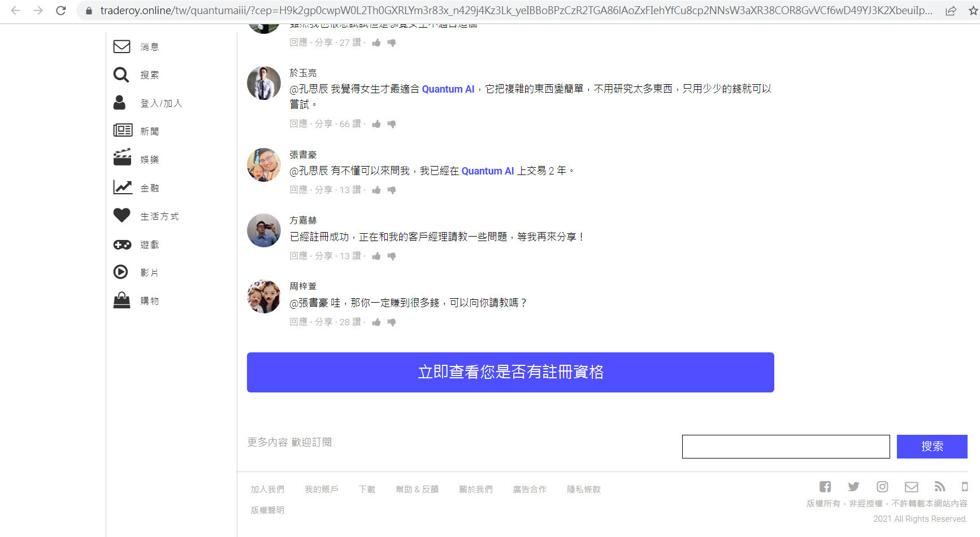Image resolution: width=980 pixels, height=537 pixels.
Task: Open the newspaper 新聞 icon
Action: click(x=123, y=130)
